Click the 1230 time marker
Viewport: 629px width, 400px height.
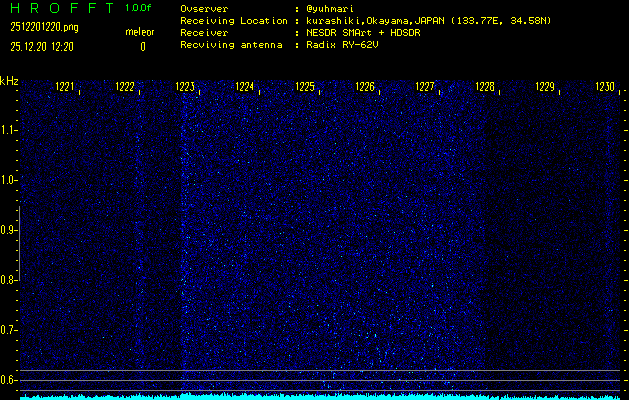(605, 87)
